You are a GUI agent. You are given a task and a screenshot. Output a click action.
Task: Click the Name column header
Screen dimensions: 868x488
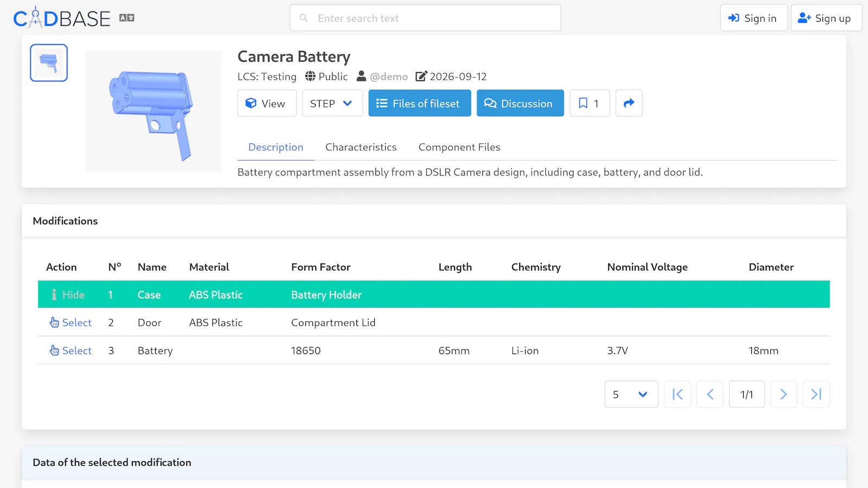pos(152,267)
